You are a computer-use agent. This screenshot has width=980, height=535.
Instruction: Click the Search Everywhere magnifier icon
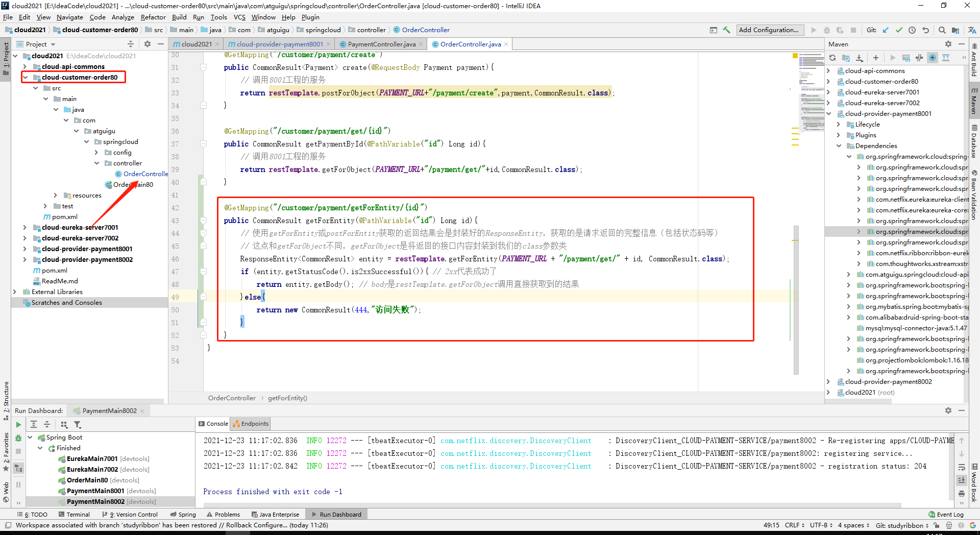942,30
